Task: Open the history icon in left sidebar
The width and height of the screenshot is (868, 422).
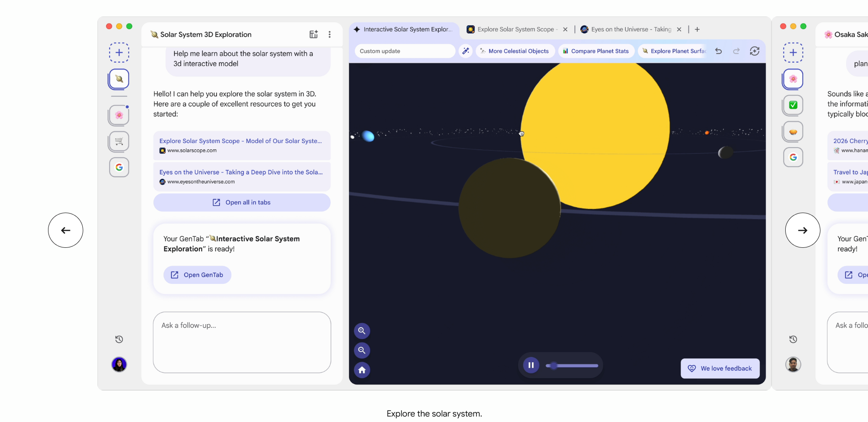Action: point(119,339)
